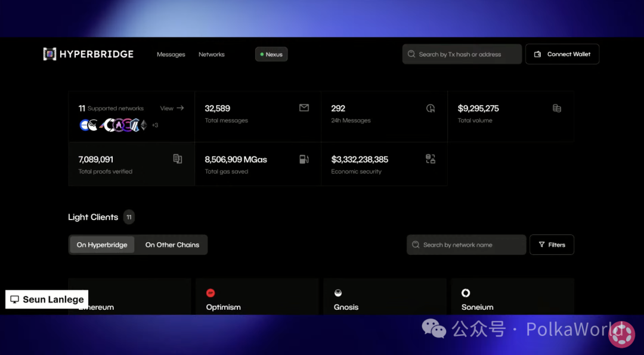Image resolution: width=644 pixels, height=355 pixels.
Task: Click the Gnosis logo icon
Action: pos(338,293)
